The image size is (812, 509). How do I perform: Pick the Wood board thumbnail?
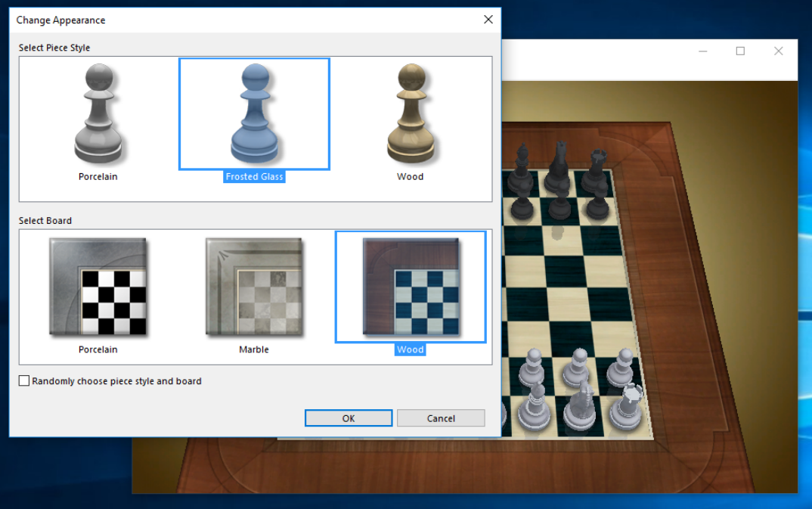point(411,287)
